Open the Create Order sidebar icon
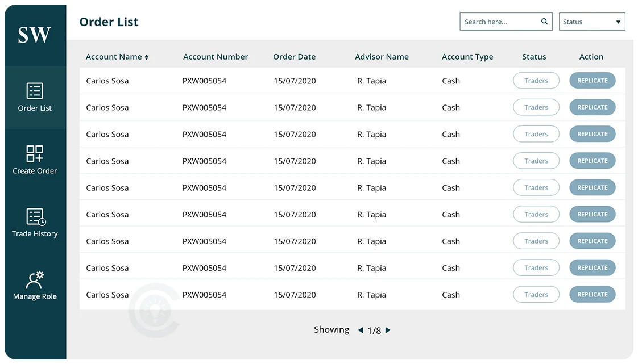 tap(35, 154)
